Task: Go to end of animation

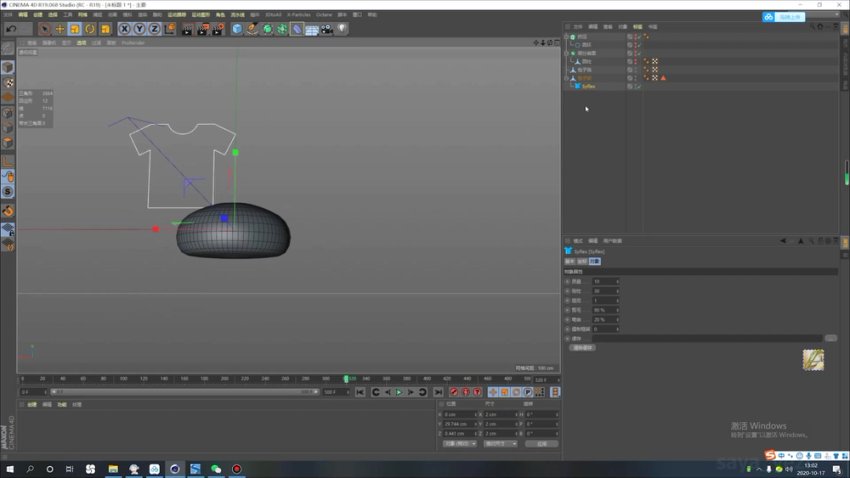Action: pyautogui.click(x=438, y=392)
